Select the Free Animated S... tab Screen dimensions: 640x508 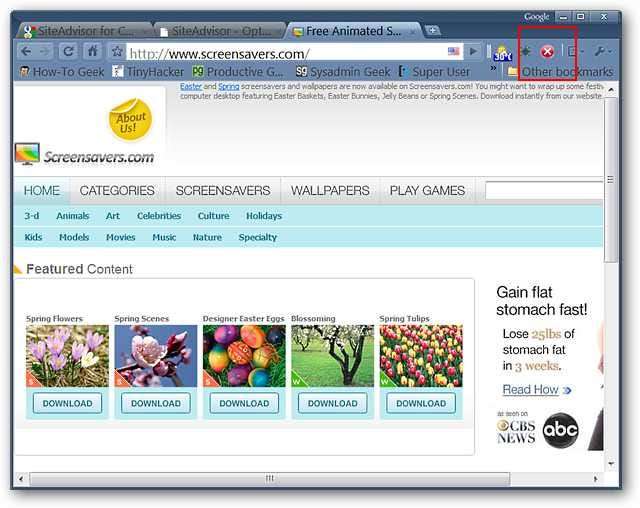pyautogui.click(x=353, y=31)
